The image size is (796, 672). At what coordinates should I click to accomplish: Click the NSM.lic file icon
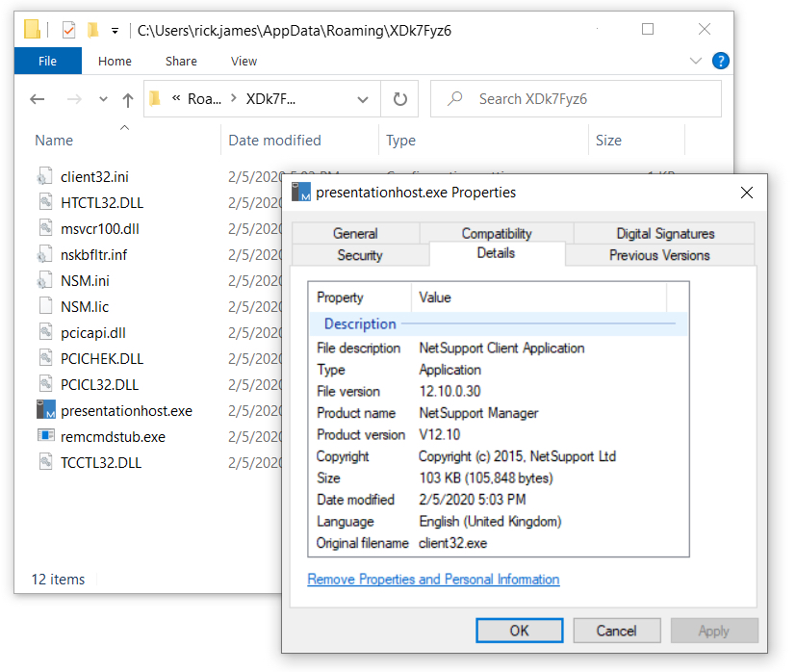[45, 306]
